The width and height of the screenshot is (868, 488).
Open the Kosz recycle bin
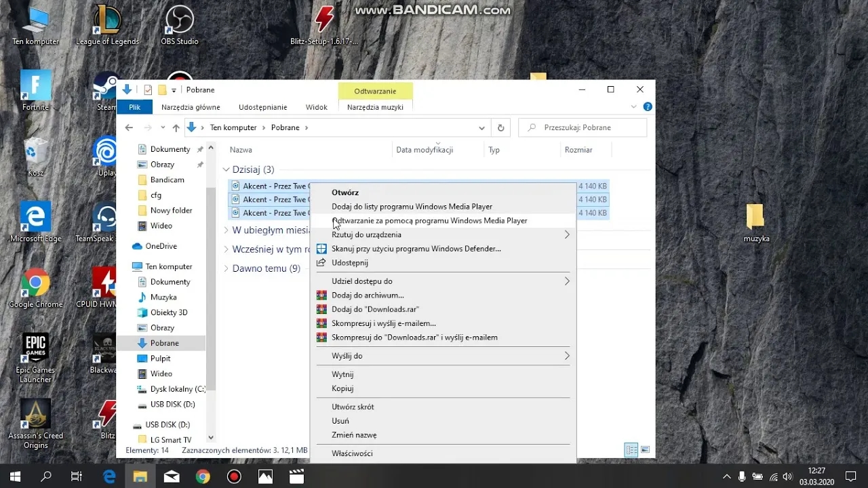click(35, 152)
